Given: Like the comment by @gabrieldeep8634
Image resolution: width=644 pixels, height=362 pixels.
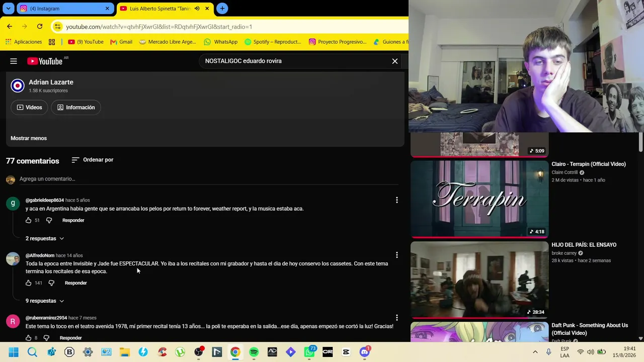Looking at the screenshot, I should 28,220.
